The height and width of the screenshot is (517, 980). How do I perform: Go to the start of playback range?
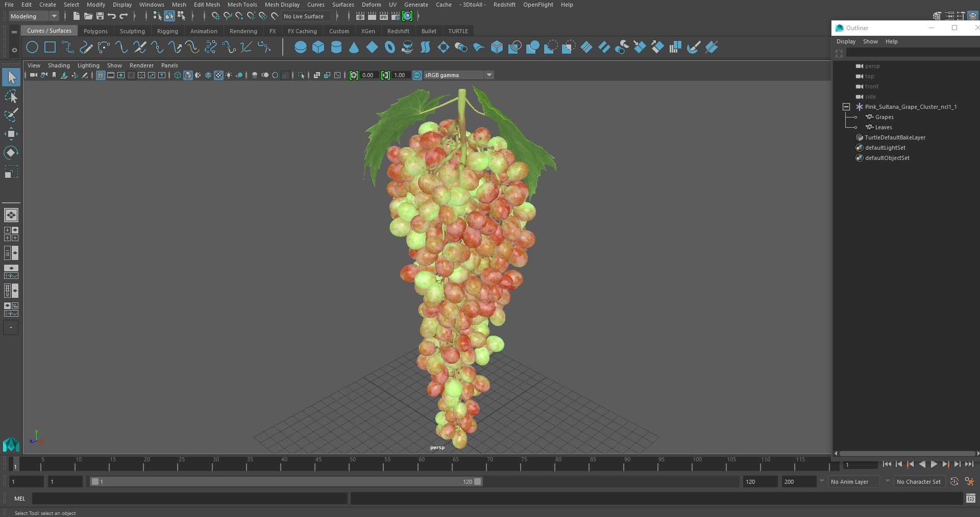887,464
